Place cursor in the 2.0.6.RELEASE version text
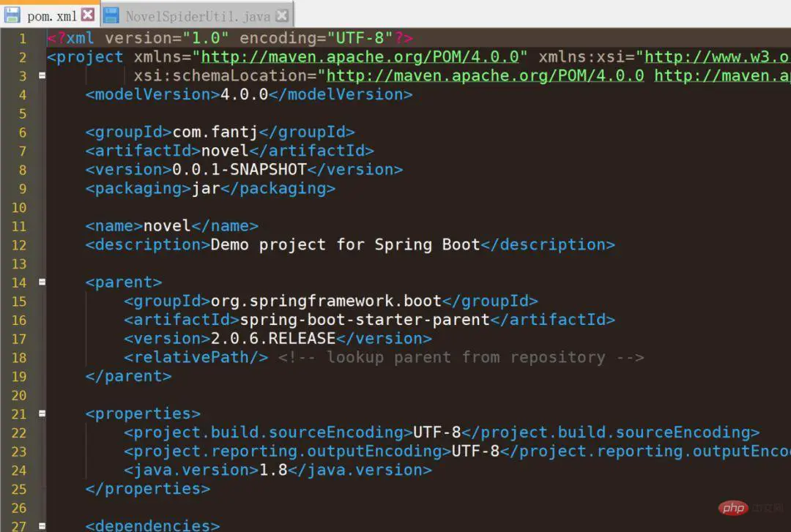791x532 pixels. pos(273,338)
